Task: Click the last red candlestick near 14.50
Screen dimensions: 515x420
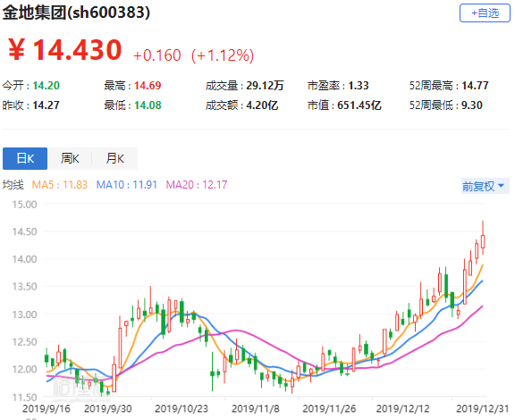Action: click(483, 241)
